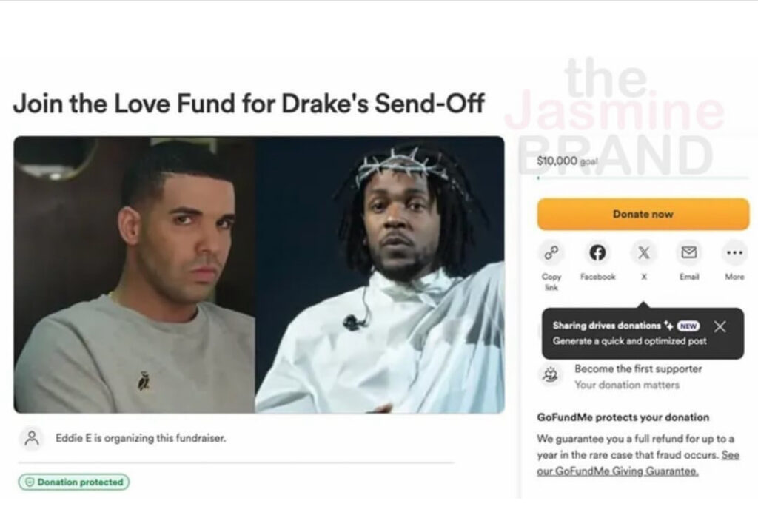Click the first supporter hands icon
Viewport: 758px width, 532px height.
tap(551, 375)
